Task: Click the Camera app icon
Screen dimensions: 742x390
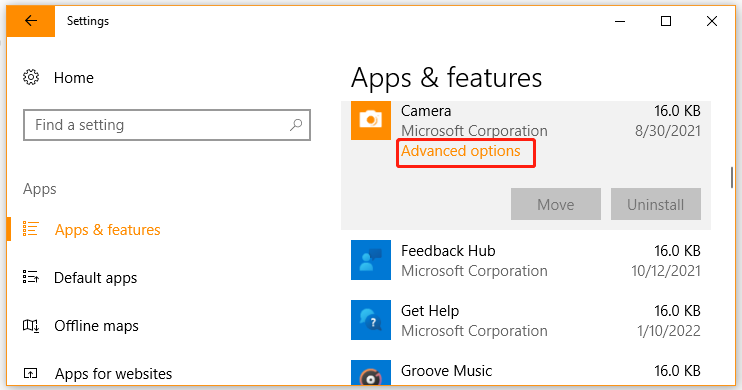Action: click(x=371, y=120)
